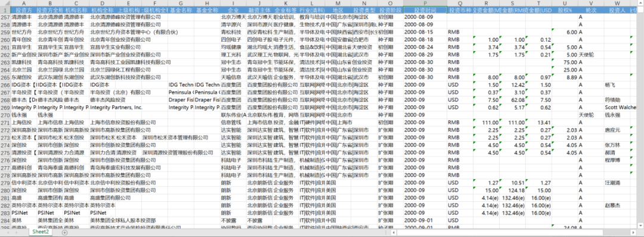Image resolution: width=644 pixels, height=237 pixels.
Task: Select column U header
Action: [565, 3]
